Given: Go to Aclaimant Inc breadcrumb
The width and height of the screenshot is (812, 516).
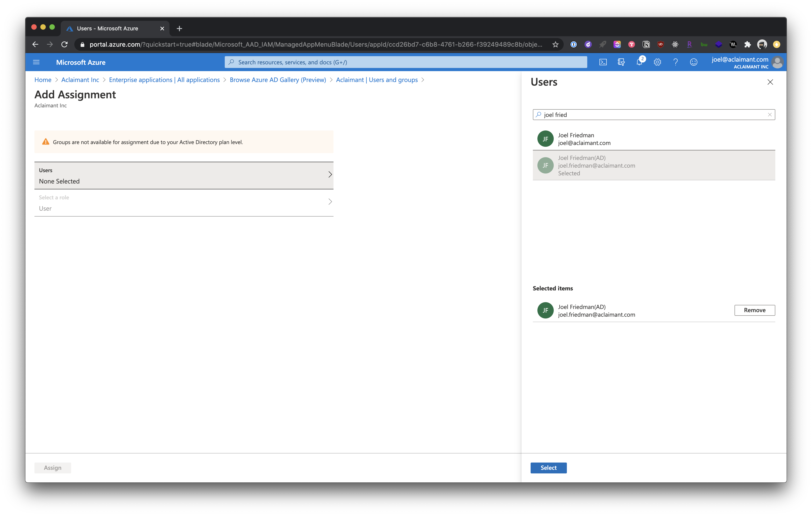Looking at the screenshot, I should pyautogui.click(x=80, y=80).
